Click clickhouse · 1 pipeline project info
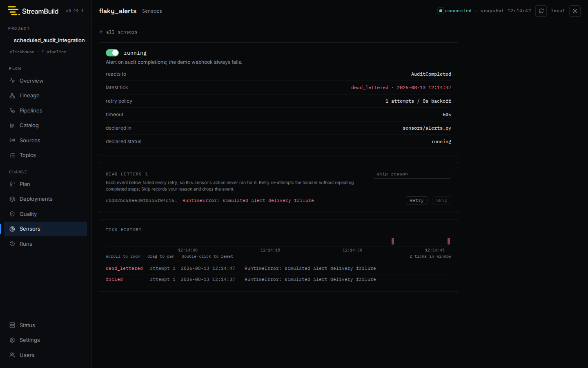Image resolution: width=588 pixels, height=368 pixels. click(38, 52)
